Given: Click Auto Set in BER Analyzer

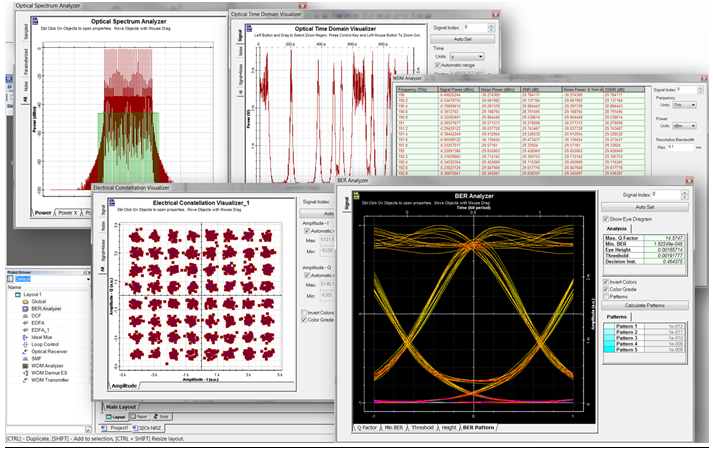Looking at the screenshot, I should (x=645, y=207).
